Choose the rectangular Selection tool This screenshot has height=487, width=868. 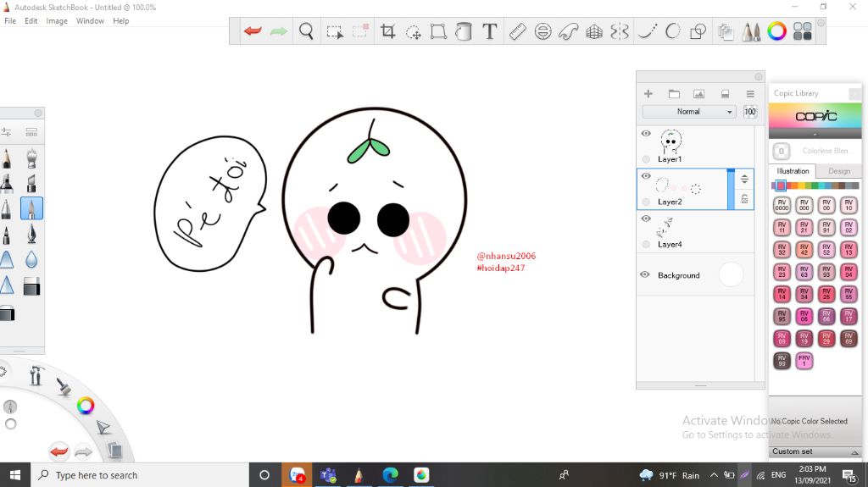pos(334,31)
